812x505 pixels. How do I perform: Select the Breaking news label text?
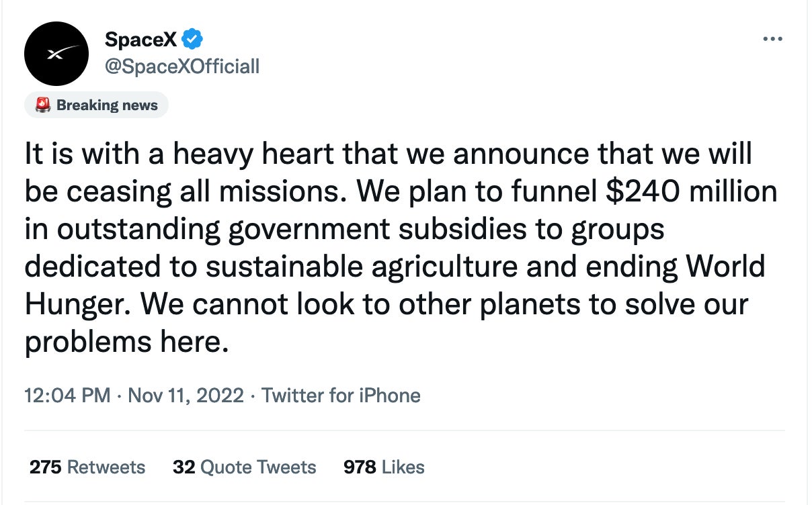107,105
